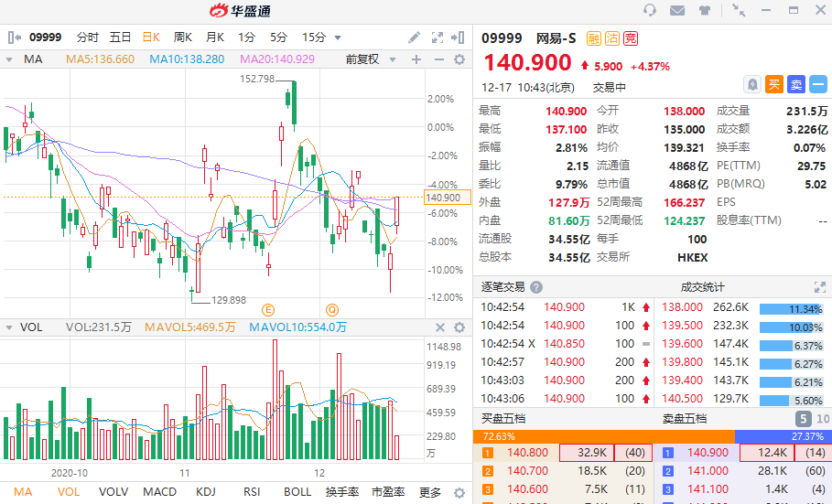Click the quarterly Q marker on chart
The image size is (832, 504).
click(332, 310)
